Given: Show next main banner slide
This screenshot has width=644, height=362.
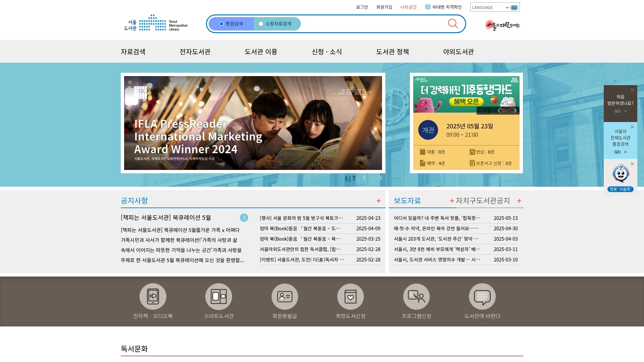Looking at the screenshot, I should point(380,178).
